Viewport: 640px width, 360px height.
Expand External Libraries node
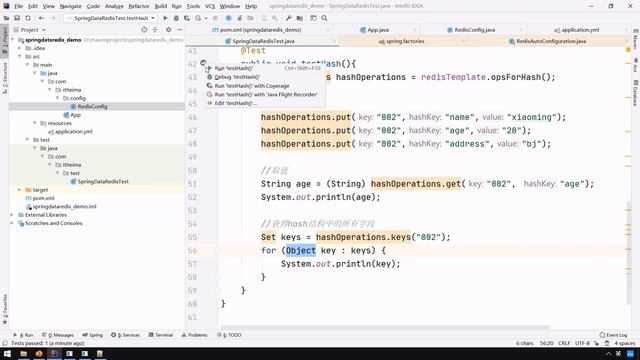pyautogui.click(x=12, y=215)
